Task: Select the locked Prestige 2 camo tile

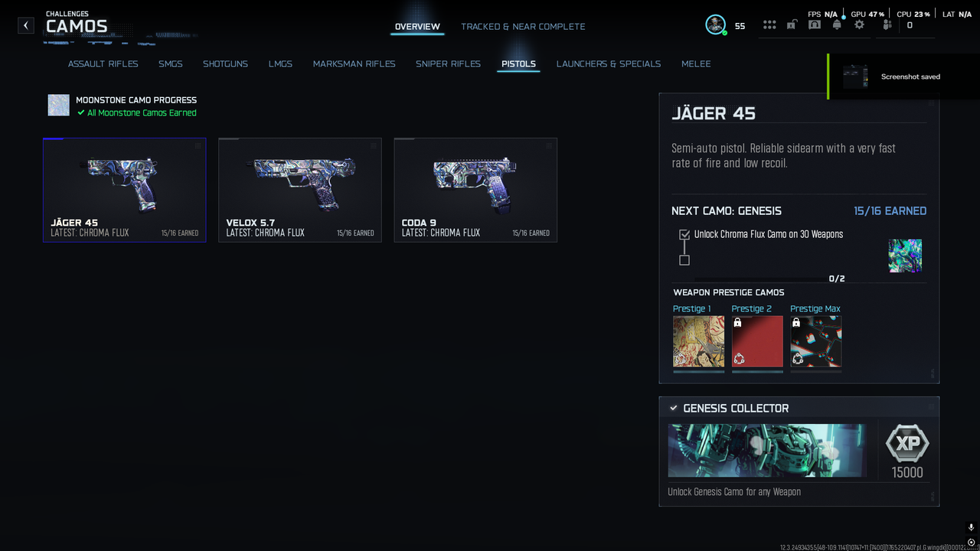Action: (x=757, y=341)
